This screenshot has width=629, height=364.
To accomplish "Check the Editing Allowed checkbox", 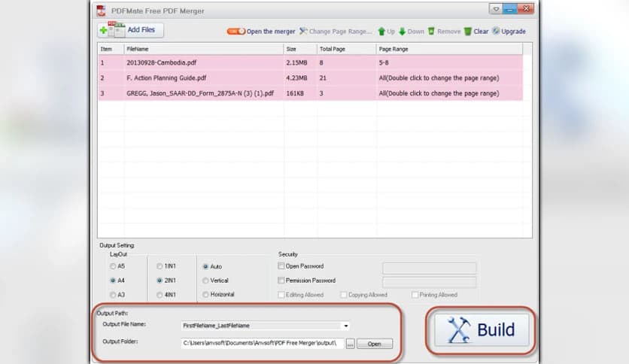I will 281,295.
